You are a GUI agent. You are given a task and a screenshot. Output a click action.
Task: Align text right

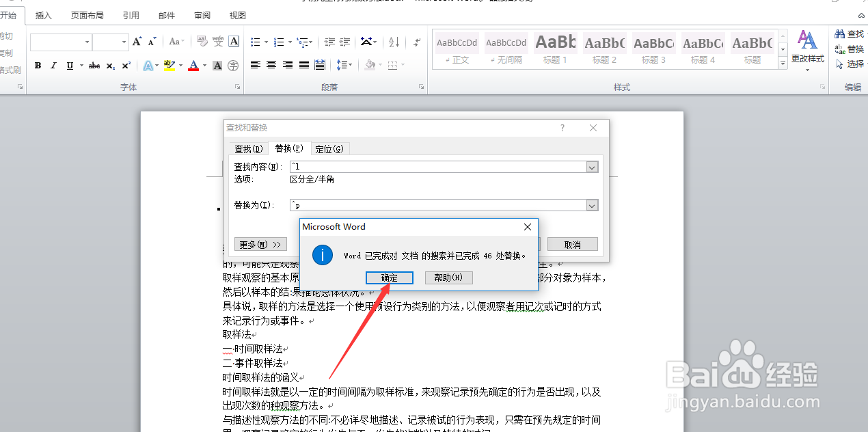(288, 65)
